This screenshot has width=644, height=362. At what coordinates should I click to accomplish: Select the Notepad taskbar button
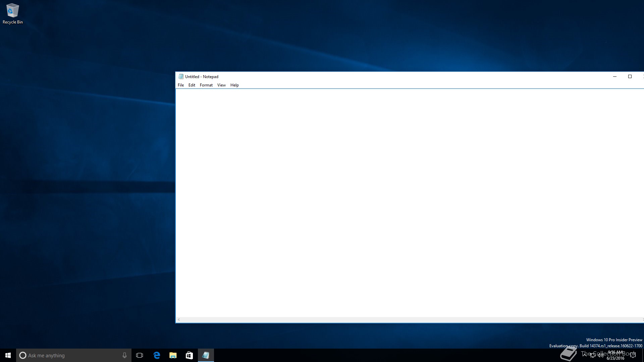(x=206, y=355)
